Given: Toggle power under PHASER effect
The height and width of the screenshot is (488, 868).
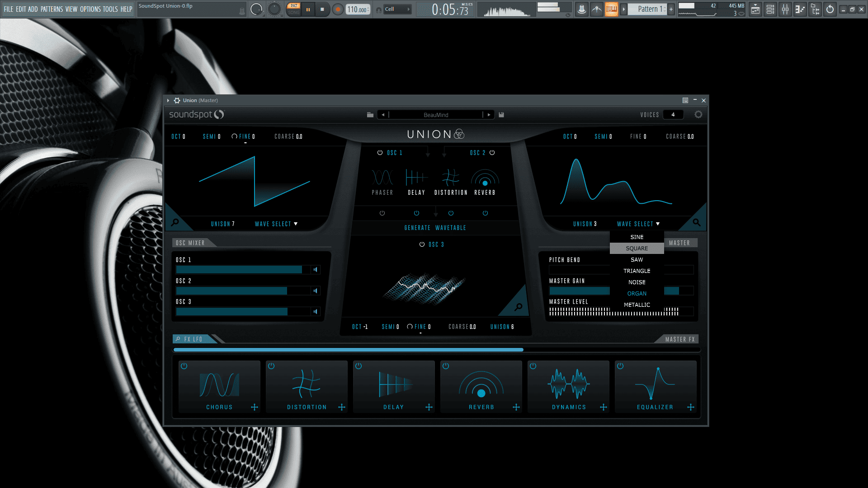Looking at the screenshot, I should click(x=382, y=213).
